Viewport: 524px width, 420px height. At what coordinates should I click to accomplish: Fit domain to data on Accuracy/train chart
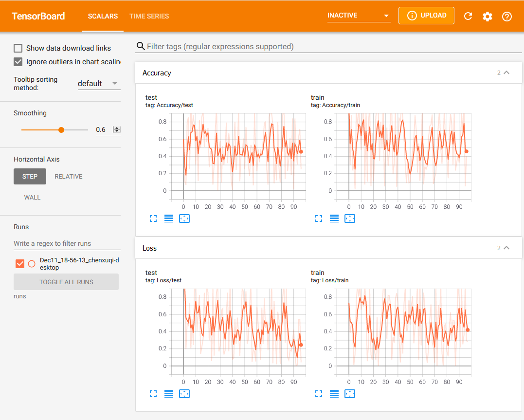(349, 219)
